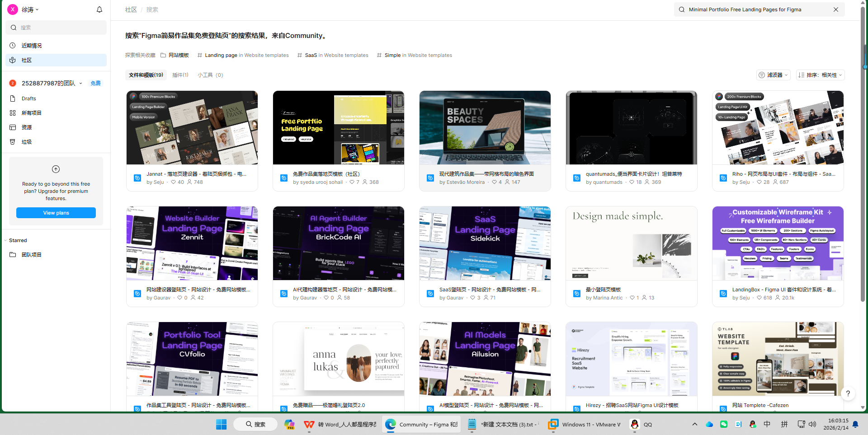868x435 pixels.
Task: Open the Customizable Wireframe Kit thumbnail
Action: [x=778, y=243]
